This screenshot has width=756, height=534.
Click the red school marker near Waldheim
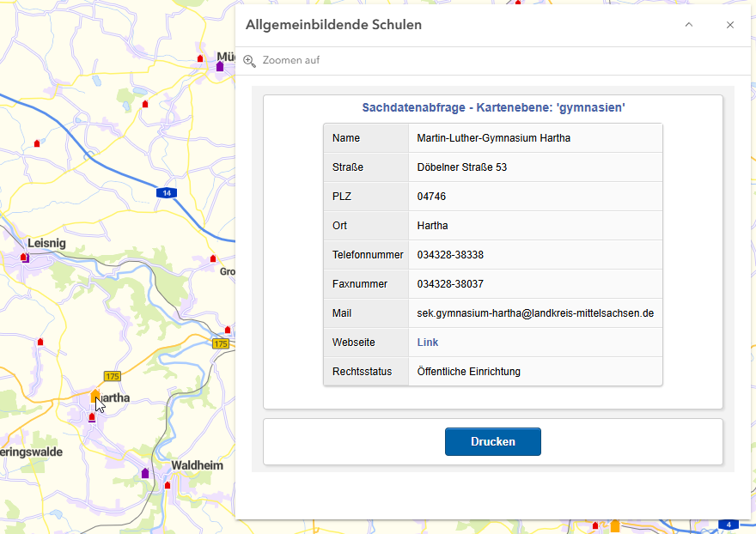pos(168,484)
